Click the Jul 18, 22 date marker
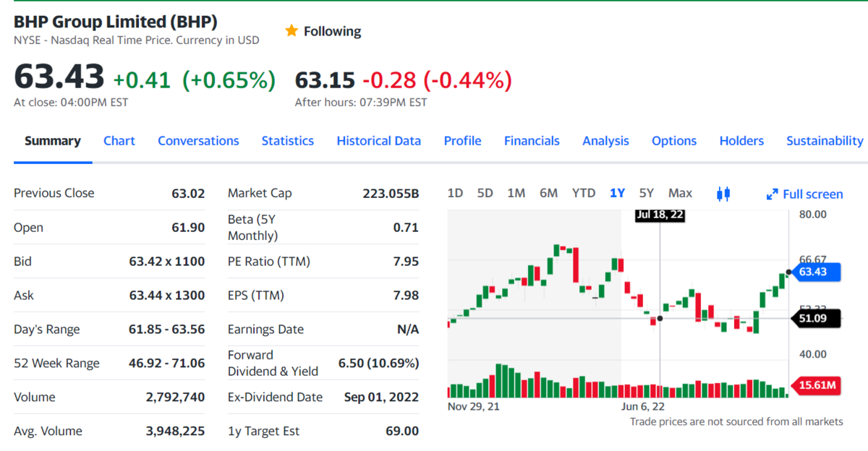 (x=660, y=215)
